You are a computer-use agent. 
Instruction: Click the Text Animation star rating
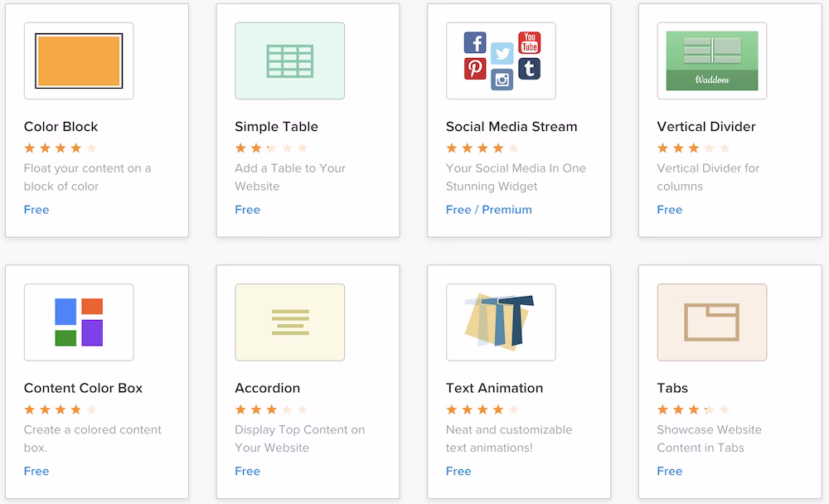coord(482,409)
